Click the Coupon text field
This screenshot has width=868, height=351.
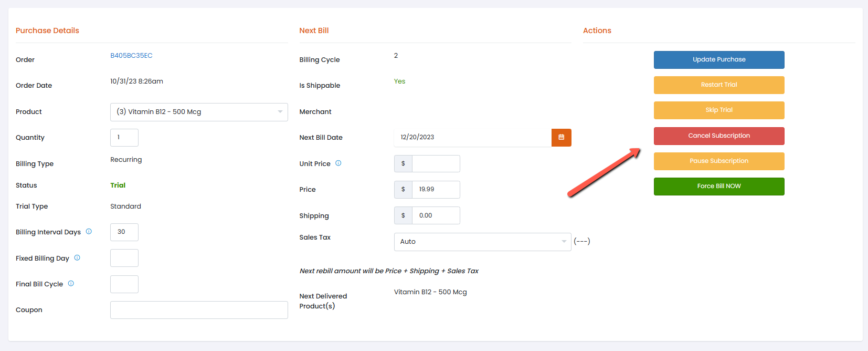pyautogui.click(x=199, y=310)
